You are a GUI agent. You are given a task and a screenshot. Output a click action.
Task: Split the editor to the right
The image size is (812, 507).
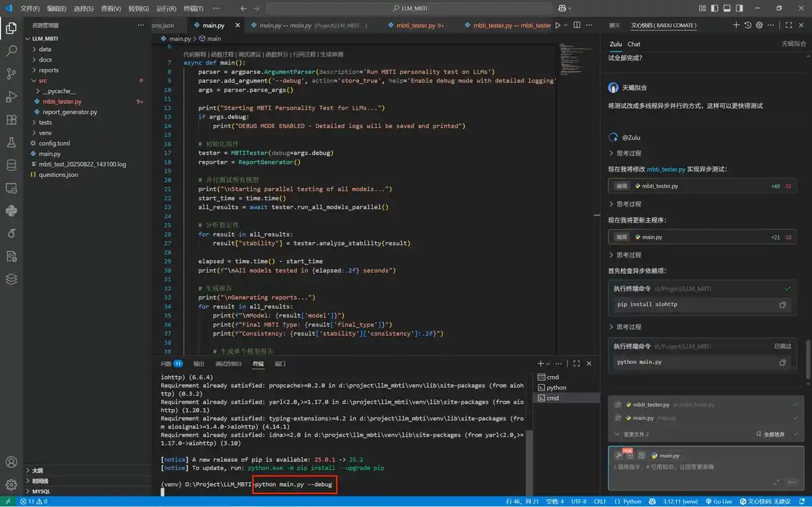click(577, 25)
